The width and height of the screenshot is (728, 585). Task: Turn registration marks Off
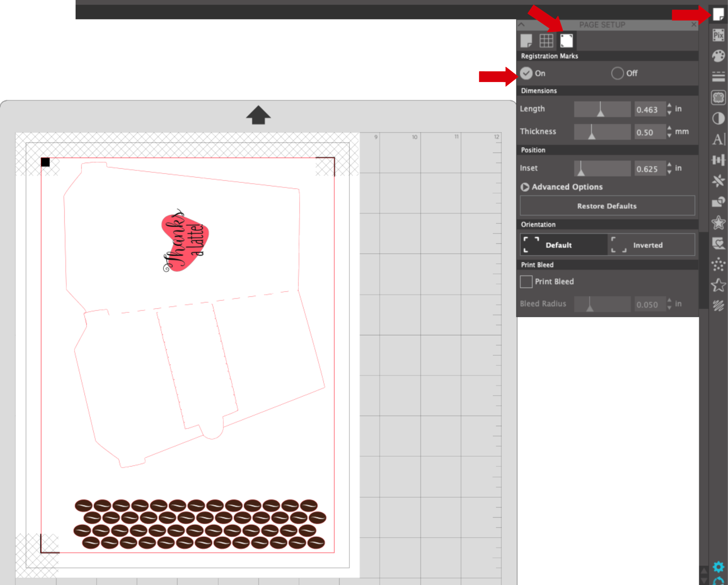(617, 73)
